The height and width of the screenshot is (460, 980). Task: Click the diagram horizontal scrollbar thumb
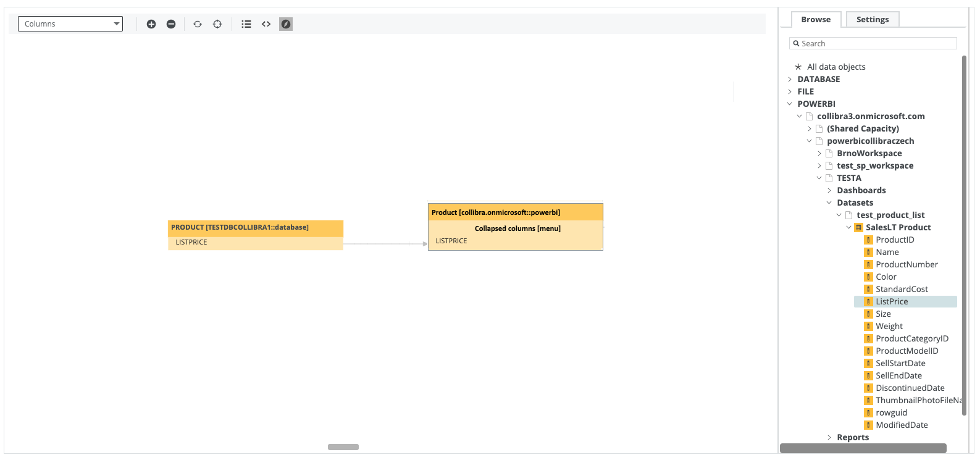tap(343, 447)
